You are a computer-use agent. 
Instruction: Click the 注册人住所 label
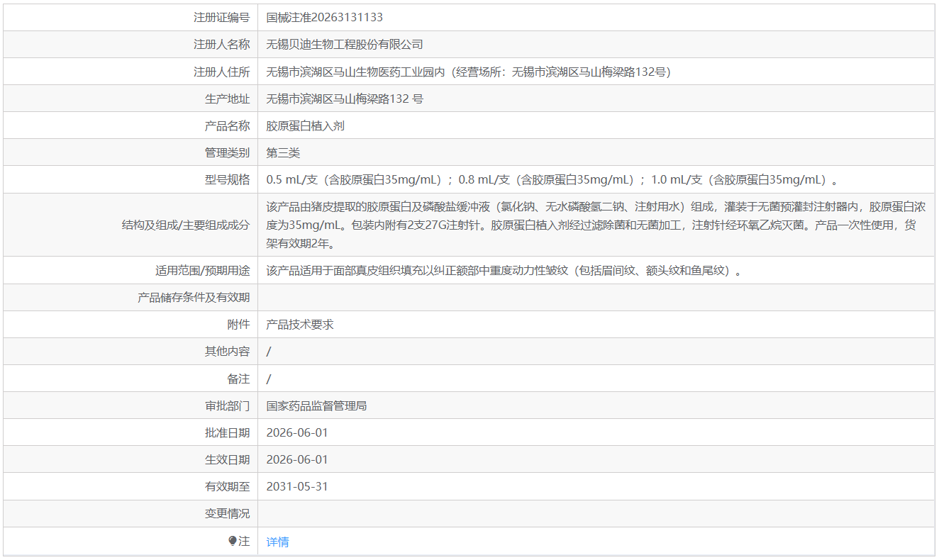tap(221, 72)
